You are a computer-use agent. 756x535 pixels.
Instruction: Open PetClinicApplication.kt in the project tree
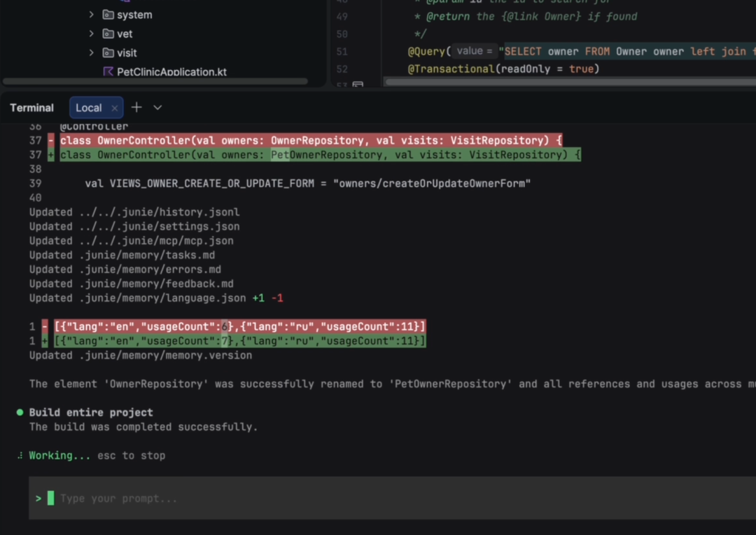(x=171, y=72)
